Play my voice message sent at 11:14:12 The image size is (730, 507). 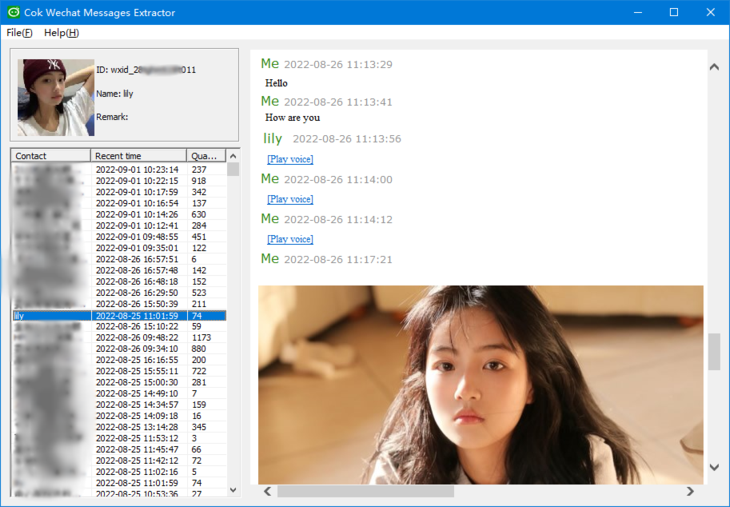[x=290, y=240]
